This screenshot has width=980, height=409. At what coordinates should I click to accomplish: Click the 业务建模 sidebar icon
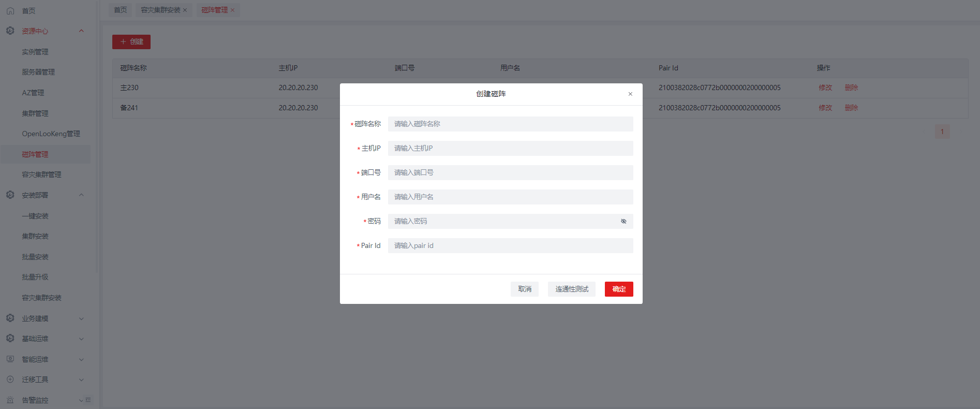pyautogui.click(x=10, y=318)
